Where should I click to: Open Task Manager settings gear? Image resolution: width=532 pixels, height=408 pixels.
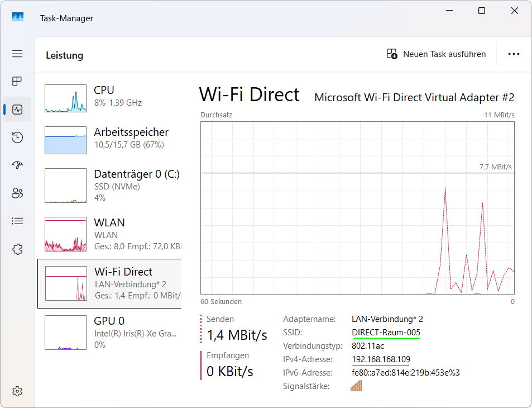(17, 391)
